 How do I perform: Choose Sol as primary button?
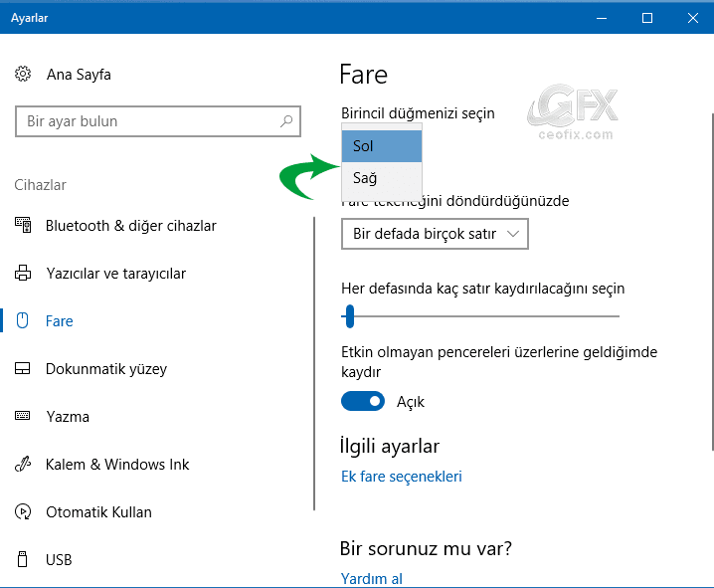click(x=382, y=146)
